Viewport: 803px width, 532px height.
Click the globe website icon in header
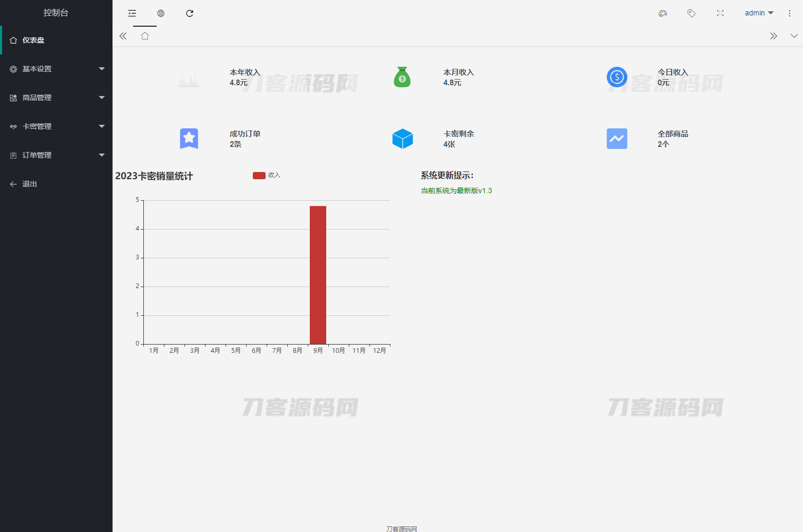161,13
